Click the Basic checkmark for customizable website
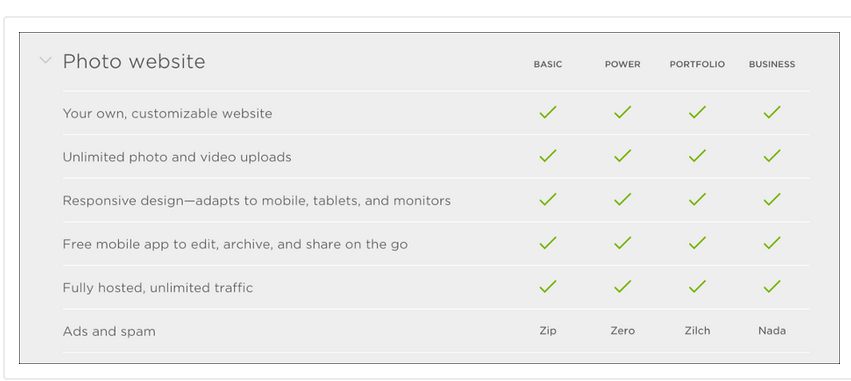Screen dimensions: 851x381 pos(548,112)
